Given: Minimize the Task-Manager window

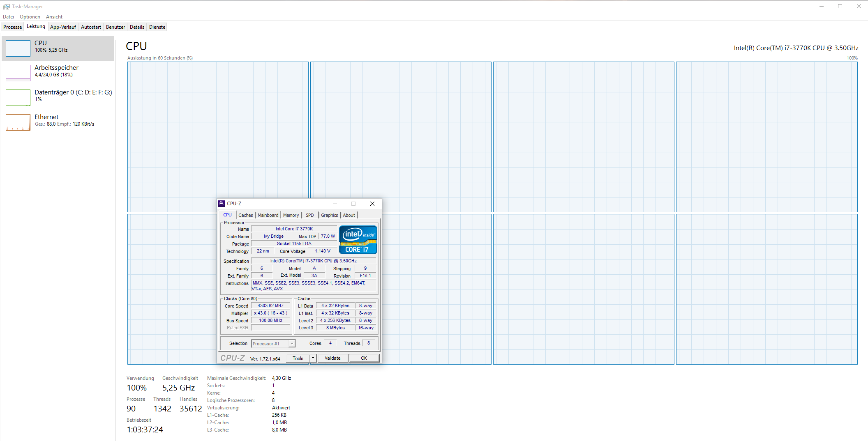Looking at the screenshot, I should tap(822, 6).
